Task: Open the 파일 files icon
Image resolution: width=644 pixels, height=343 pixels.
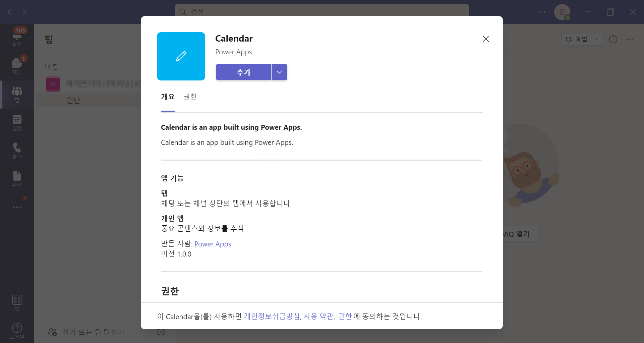Action: pyautogui.click(x=17, y=179)
